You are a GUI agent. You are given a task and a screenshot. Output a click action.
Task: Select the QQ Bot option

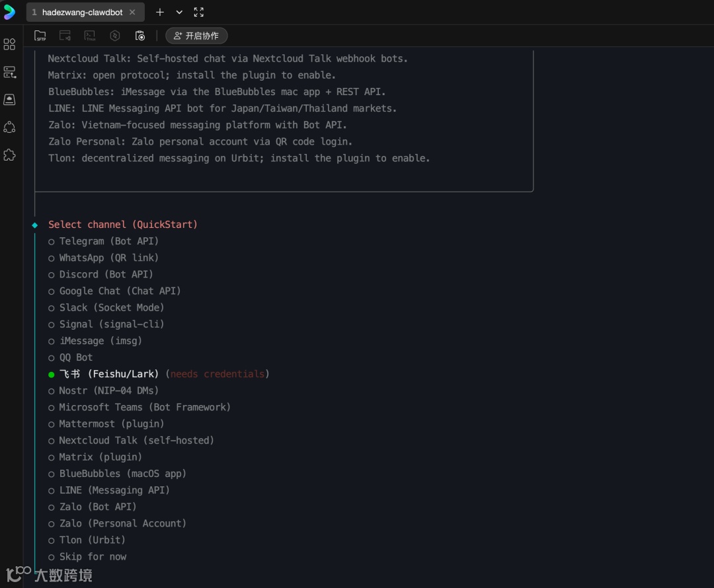[71, 357]
